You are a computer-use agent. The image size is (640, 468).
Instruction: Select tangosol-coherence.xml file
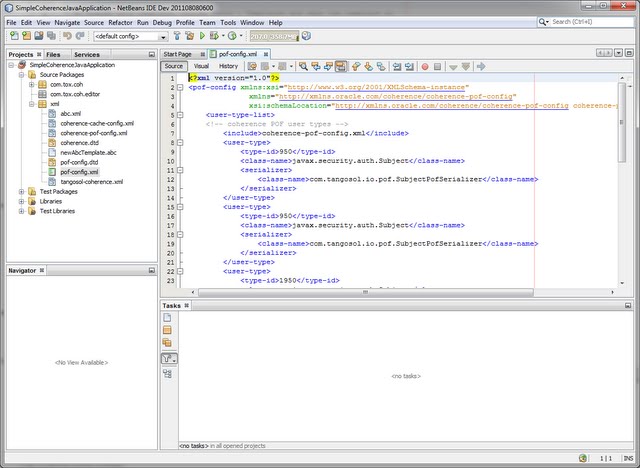91,182
